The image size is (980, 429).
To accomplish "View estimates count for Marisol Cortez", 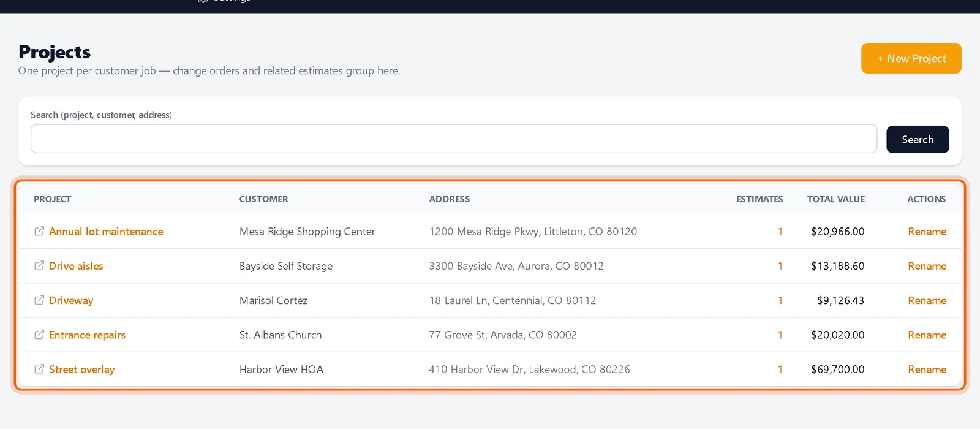I will click(x=780, y=300).
